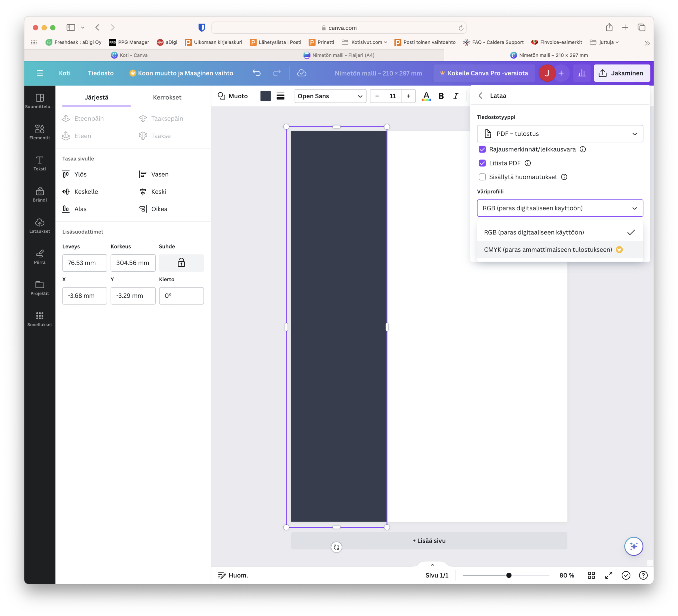Switch to the Kerrokset tab
This screenshot has height=616, width=678.
click(x=167, y=98)
